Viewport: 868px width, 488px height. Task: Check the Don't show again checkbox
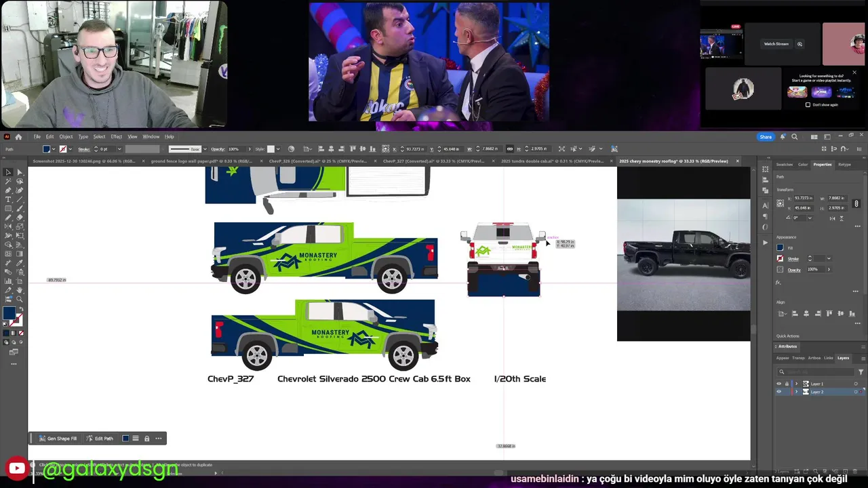(808, 104)
